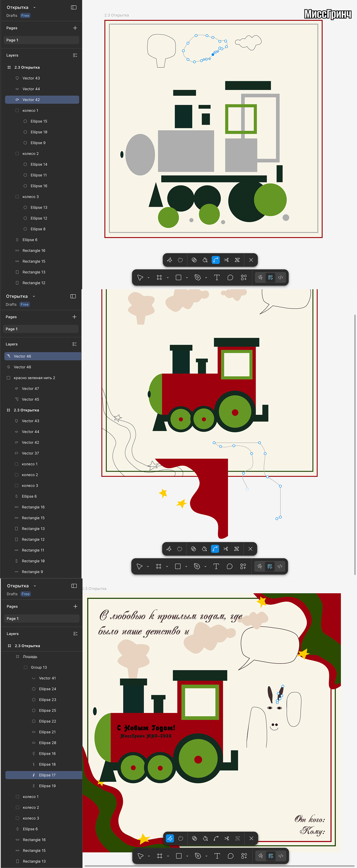
Task: Select the Ellipse 15 layer
Action: coord(39,121)
